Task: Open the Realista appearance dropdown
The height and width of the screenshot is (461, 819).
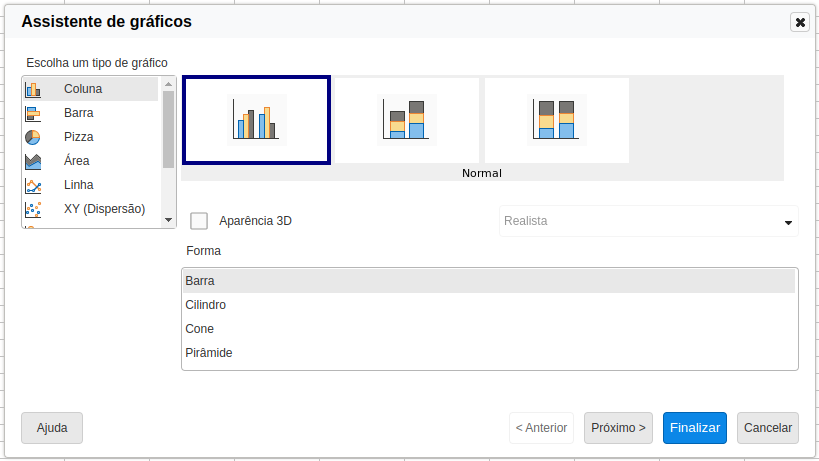Action: (x=648, y=221)
